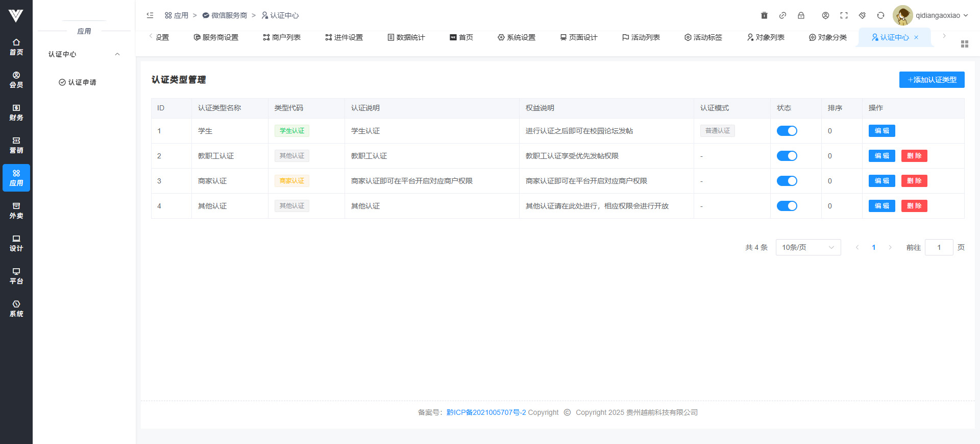Click the link chain icon in the header
The width and height of the screenshot is (980, 444).
(782, 15)
